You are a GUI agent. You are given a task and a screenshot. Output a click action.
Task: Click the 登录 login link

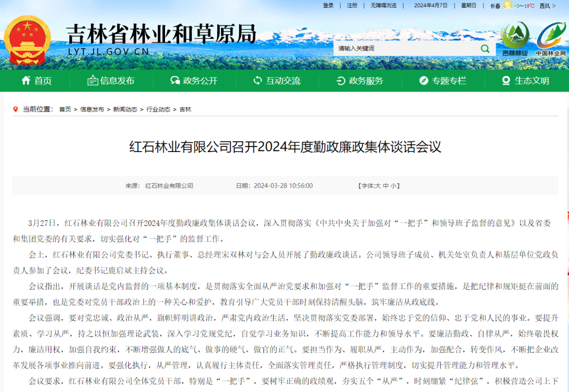(x=328, y=6)
